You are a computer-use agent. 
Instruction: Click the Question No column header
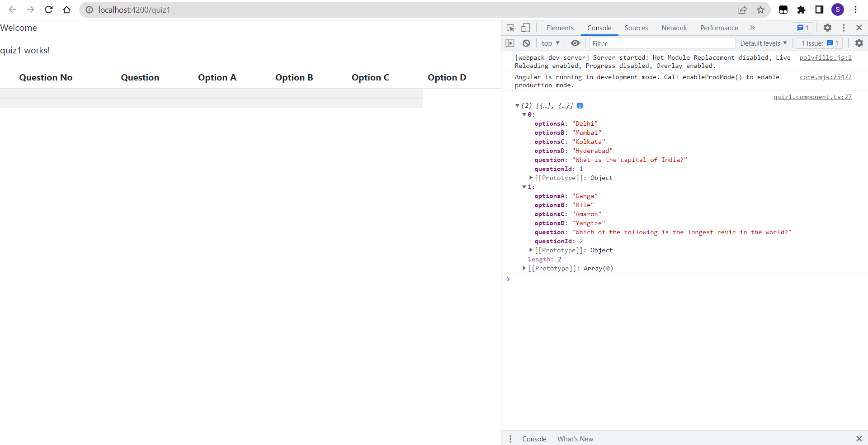pyautogui.click(x=46, y=77)
